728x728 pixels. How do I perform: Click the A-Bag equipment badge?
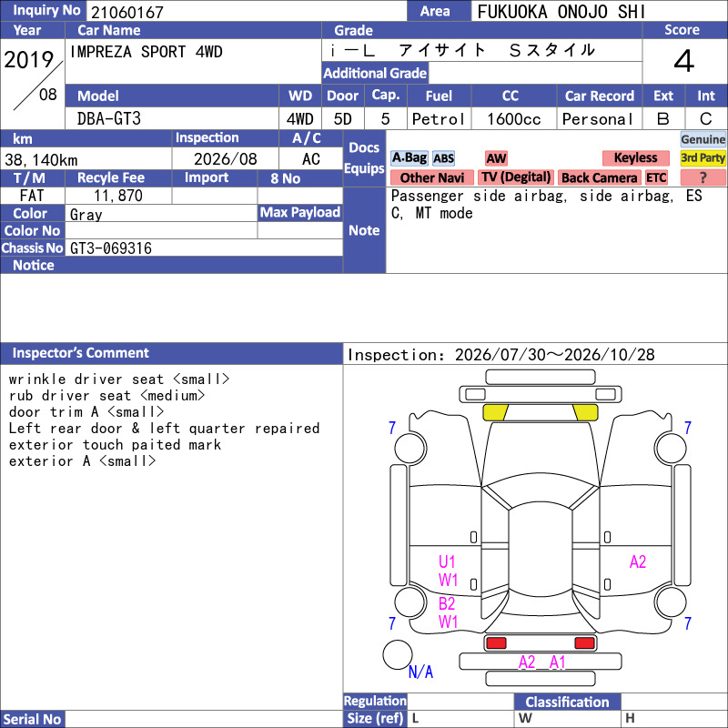click(409, 157)
